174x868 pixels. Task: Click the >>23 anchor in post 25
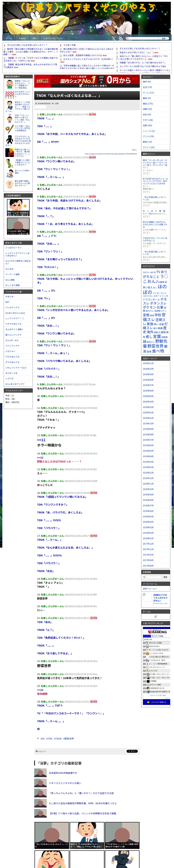coord(40,690)
